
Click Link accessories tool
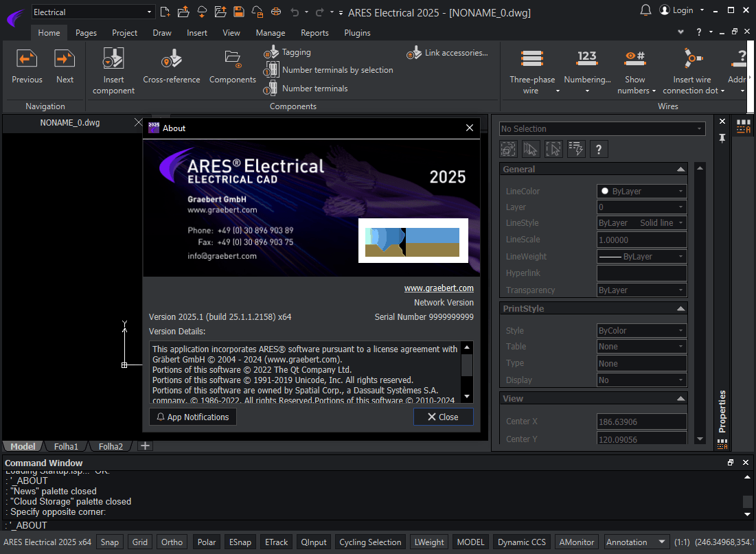(x=448, y=53)
